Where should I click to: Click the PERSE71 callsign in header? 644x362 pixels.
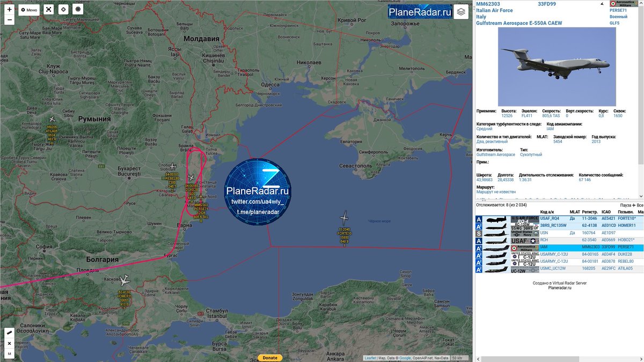[x=618, y=10]
